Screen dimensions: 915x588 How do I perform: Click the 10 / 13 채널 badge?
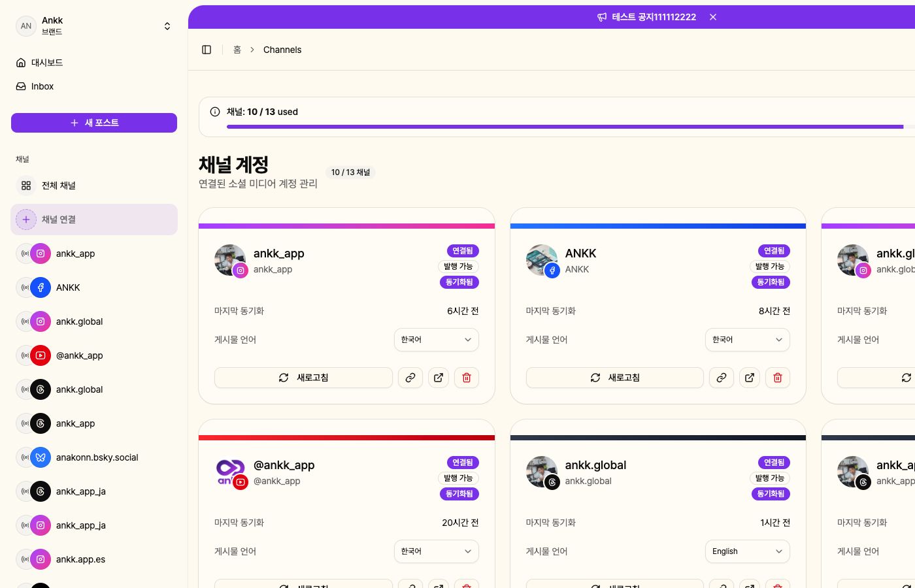click(350, 172)
